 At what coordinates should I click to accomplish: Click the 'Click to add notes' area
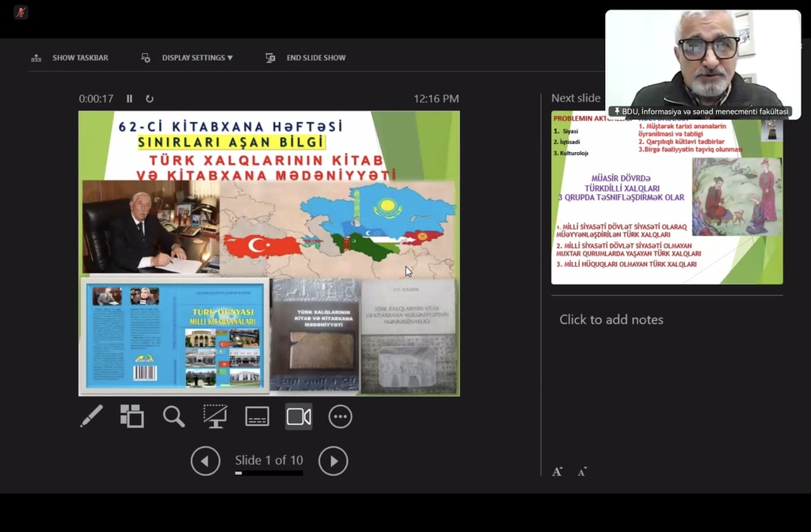point(611,320)
